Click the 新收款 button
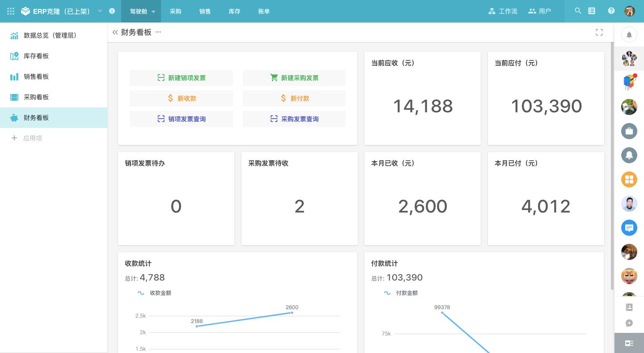 [x=181, y=98]
